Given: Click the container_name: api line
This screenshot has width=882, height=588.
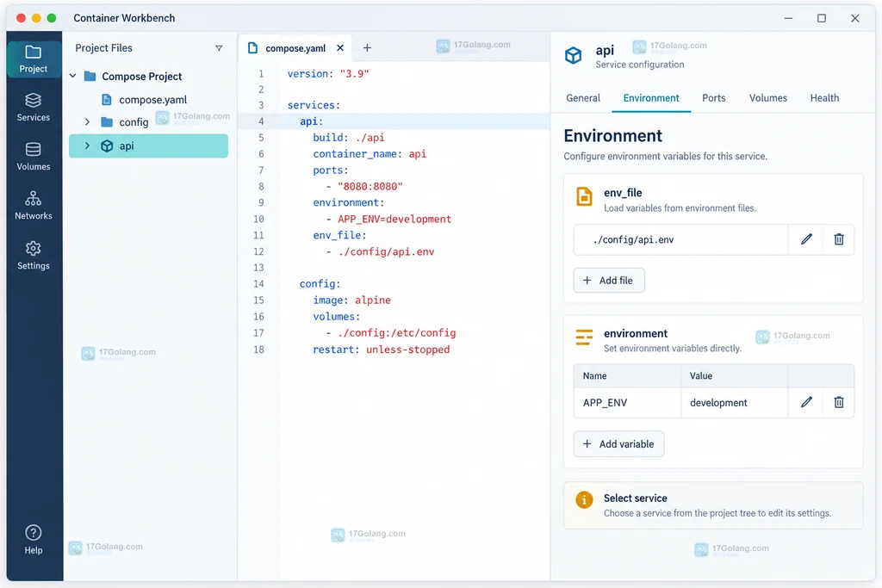Looking at the screenshot, I should (x=370, y=154).
